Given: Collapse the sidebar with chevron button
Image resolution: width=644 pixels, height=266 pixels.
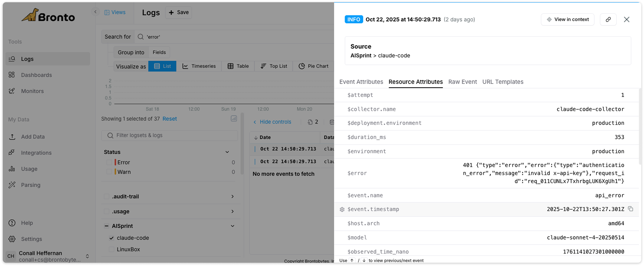Looking at the screenshot, I should (95, 12).
